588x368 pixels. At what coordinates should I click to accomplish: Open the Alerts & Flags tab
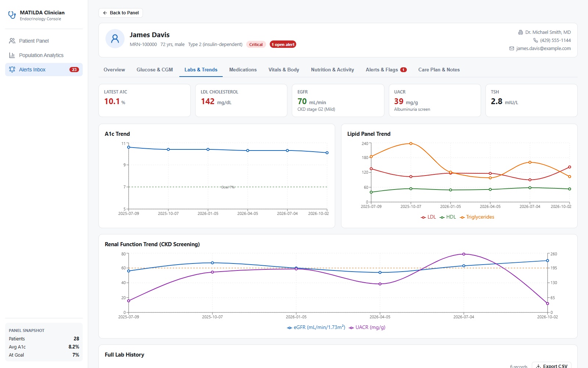pyautogui.click(x=386, y=70)
